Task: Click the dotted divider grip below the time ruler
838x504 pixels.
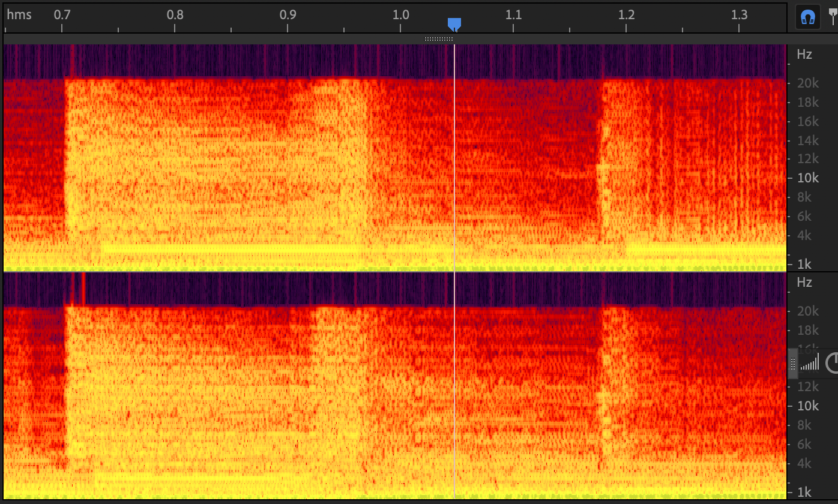Action: pyautogui.click(x=439, y=39)
